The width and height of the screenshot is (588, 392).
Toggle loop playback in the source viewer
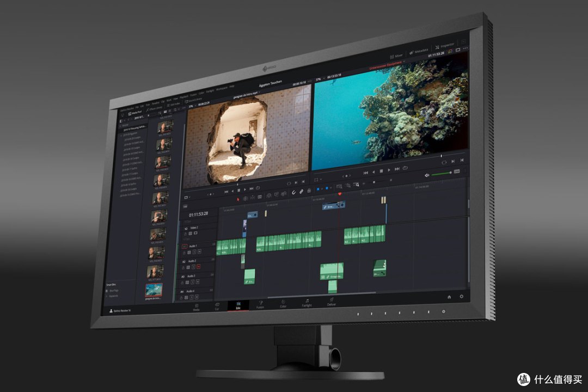(258, 188)
